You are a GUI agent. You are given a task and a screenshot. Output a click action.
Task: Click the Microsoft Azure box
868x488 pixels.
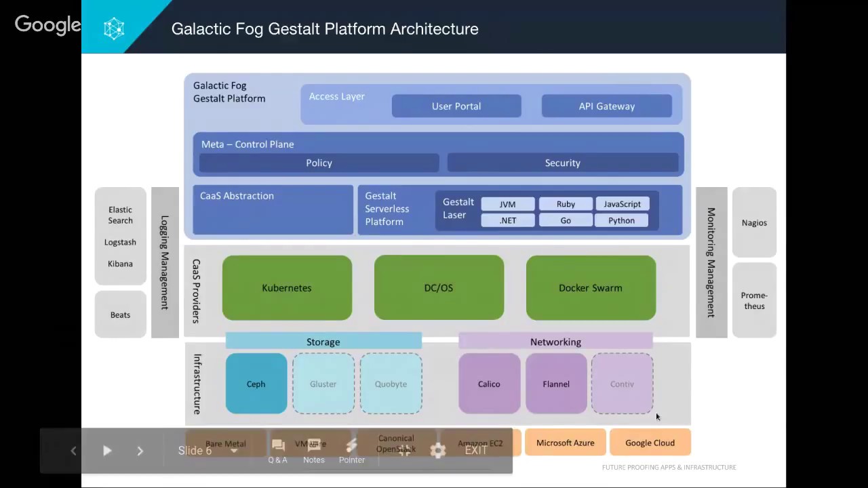[x=565, y=443]
